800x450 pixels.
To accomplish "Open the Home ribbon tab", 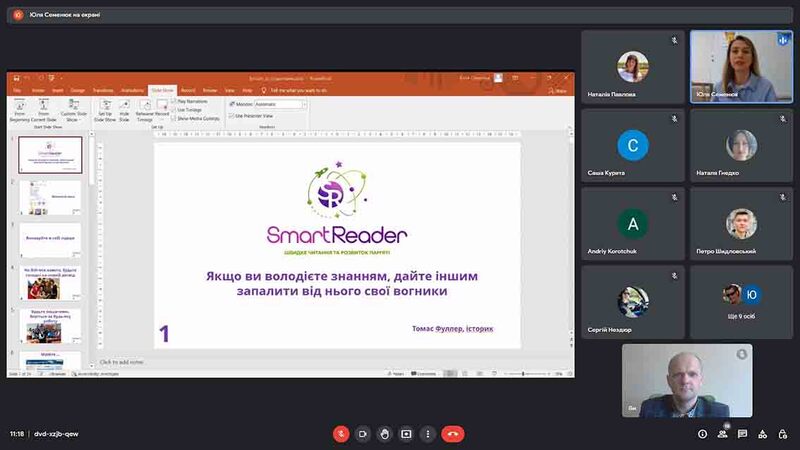I will tap(38, 90).
